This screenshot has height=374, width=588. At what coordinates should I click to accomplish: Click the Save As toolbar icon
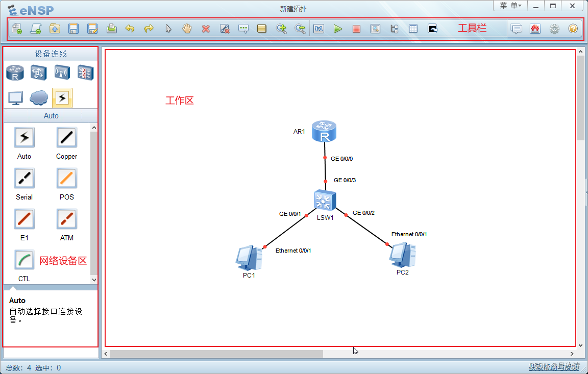(x=92, y=29)
